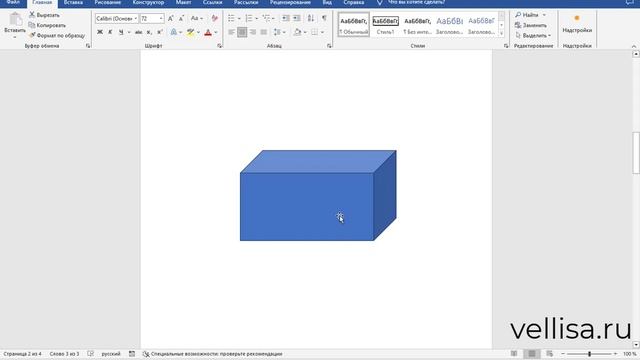
Task: Zoom in with the plus button
Action: 616,354
